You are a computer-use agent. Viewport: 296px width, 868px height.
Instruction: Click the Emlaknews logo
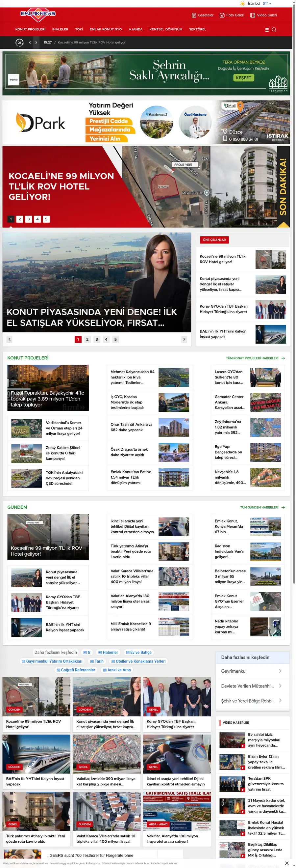pyautogui.click(x=38, y=15)
